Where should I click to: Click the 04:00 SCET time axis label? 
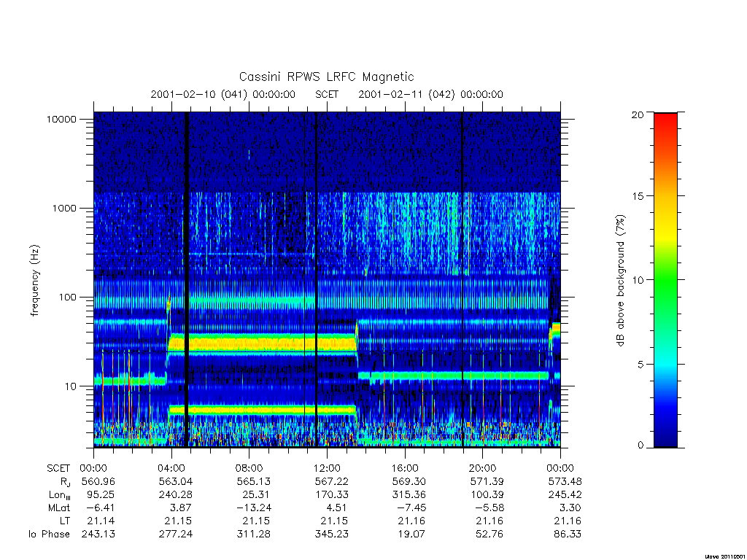pos(171,468)
